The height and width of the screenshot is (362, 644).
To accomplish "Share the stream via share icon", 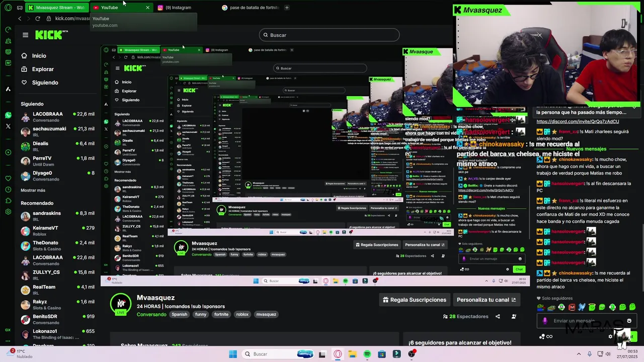I will point(498,316).
